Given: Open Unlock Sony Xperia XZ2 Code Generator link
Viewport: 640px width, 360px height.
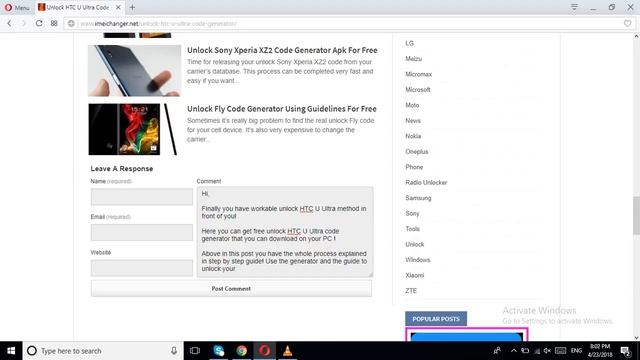Looking at the screenshot, I should [x=282, y=50].
